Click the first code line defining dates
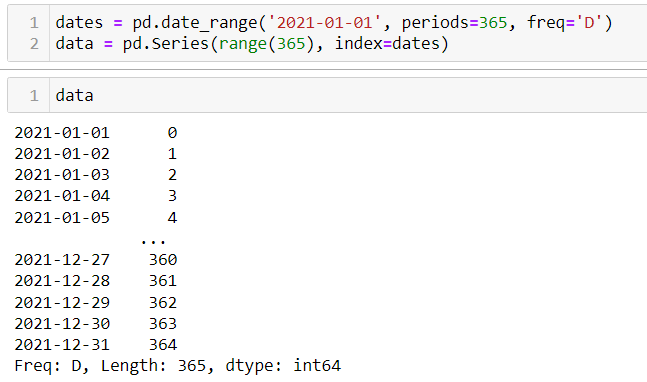 pos(334,22)
